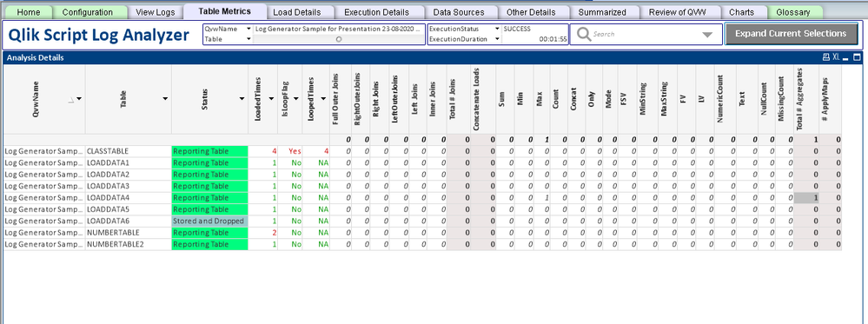This screenshot has width=868, height=324.
Task: Open the View Logs tab
Action: (155, 12)
